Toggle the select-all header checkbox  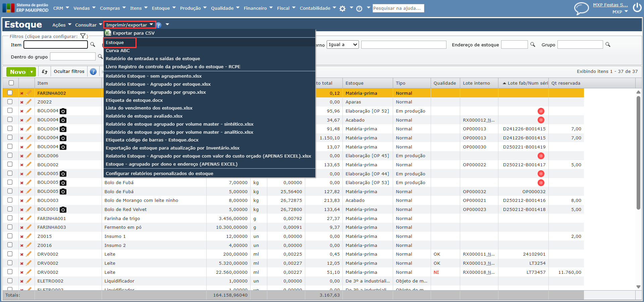tap(11, 83)
